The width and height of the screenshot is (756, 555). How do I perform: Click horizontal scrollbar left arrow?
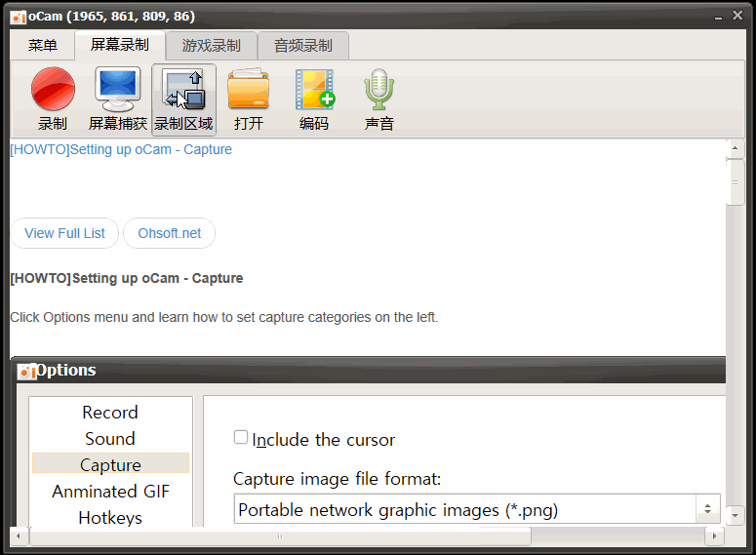(x=19, y=536)
